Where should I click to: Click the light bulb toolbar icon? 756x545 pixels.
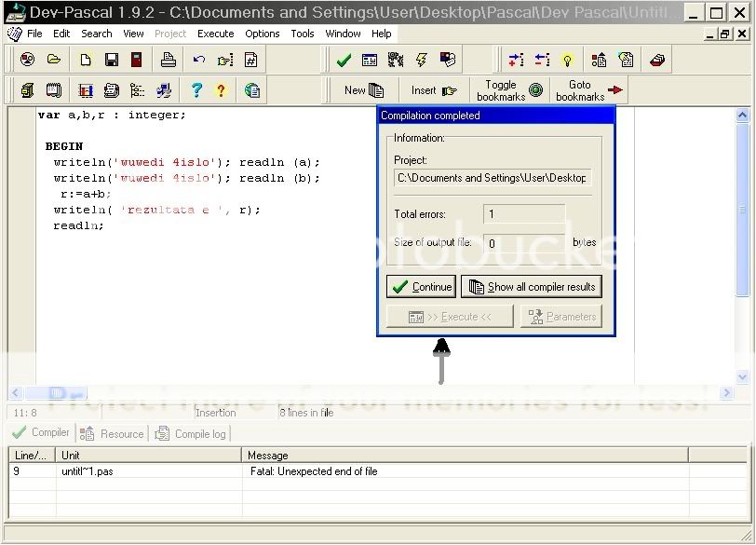tap(569, 60)
